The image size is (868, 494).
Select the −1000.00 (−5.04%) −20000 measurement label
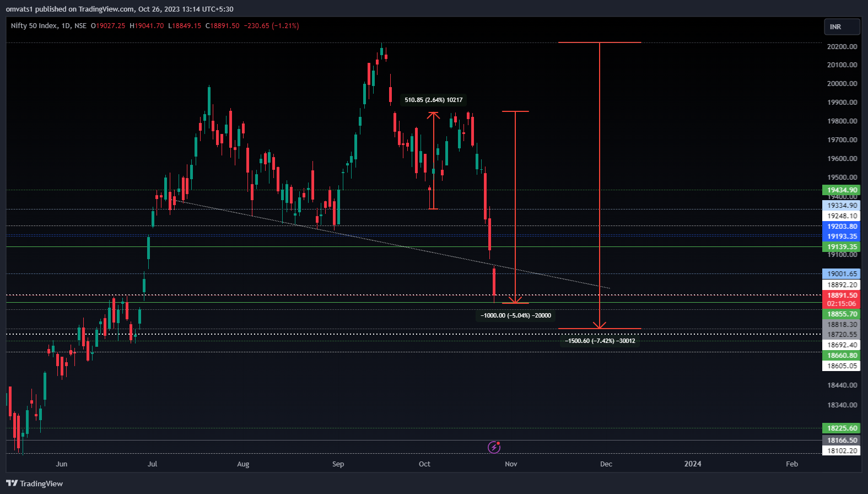point(516,315)
